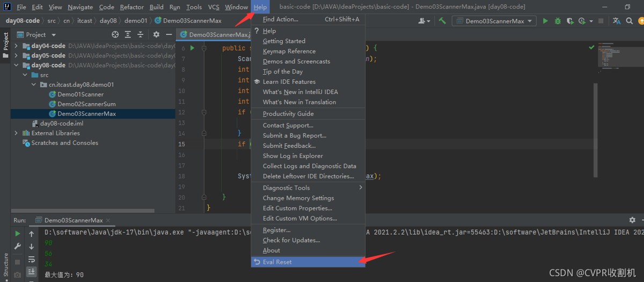Click the gutter run arrow at line 6
The width and height of the screenshot is (644, 282).
192,48
